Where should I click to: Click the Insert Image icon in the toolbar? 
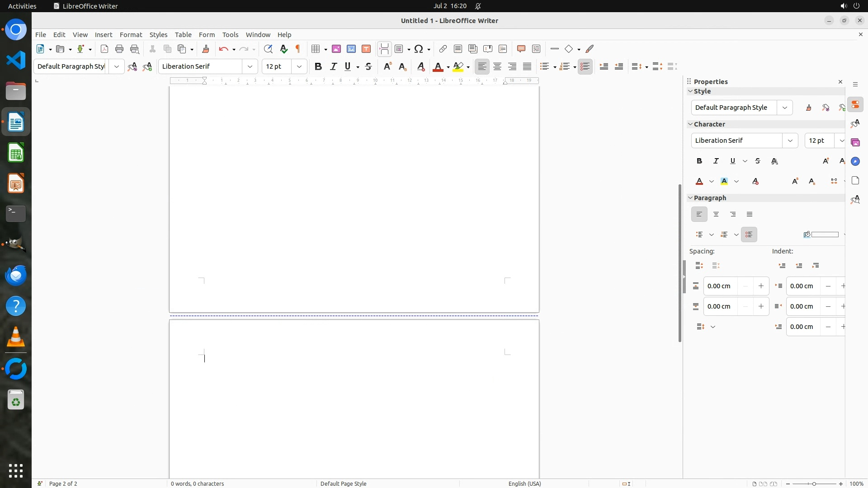coord(336,49)
